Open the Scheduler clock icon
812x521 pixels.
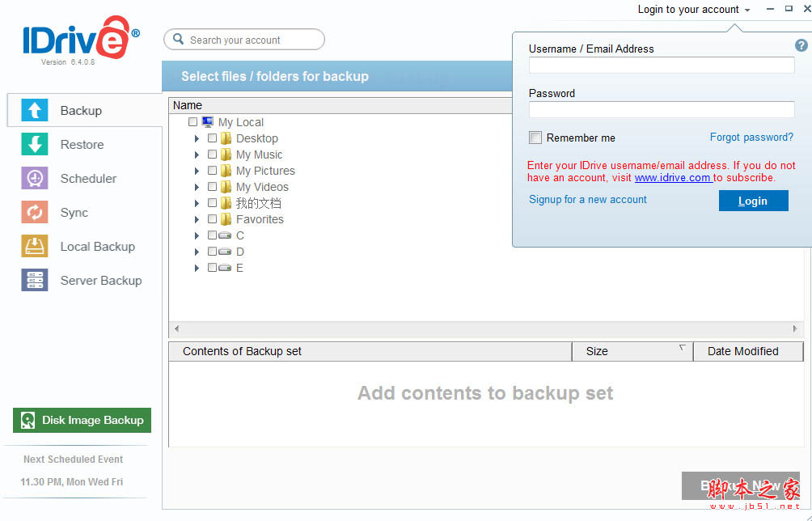click(34, 178)
